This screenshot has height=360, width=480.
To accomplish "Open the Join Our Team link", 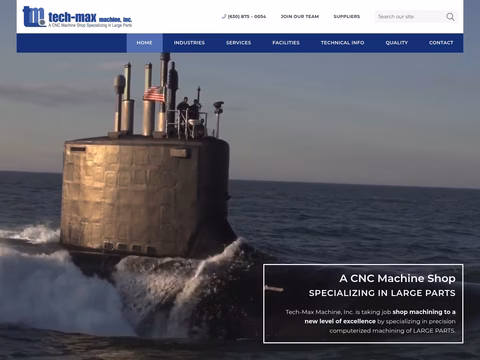I will [300, 16].
